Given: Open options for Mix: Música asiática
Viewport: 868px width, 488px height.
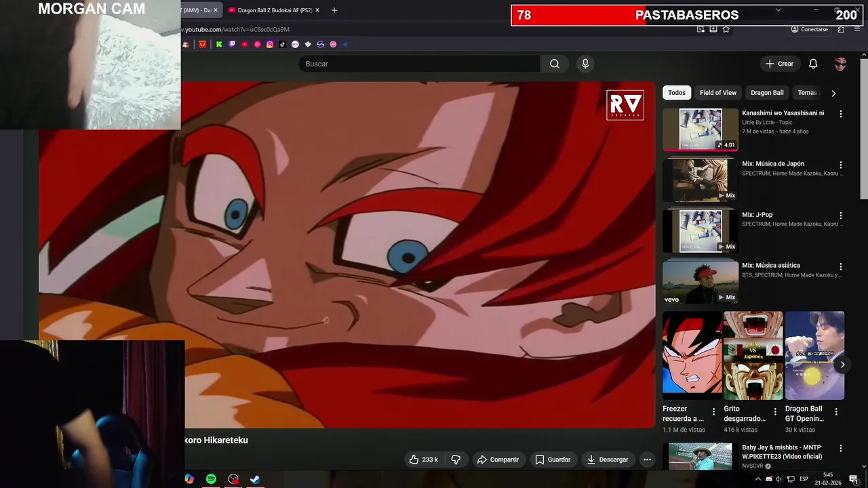Looking at the screenshot, I should pos(841,266).
